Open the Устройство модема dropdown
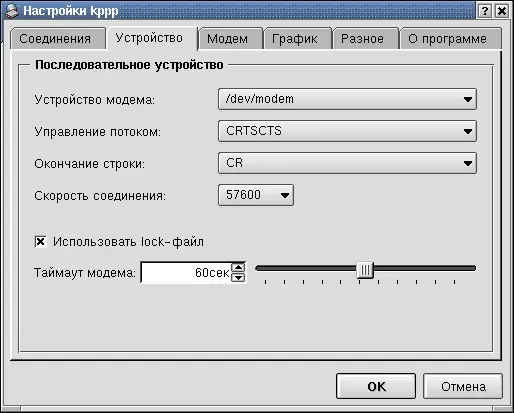The width and height of the screenshot is (514, 413). pos(347,99)
